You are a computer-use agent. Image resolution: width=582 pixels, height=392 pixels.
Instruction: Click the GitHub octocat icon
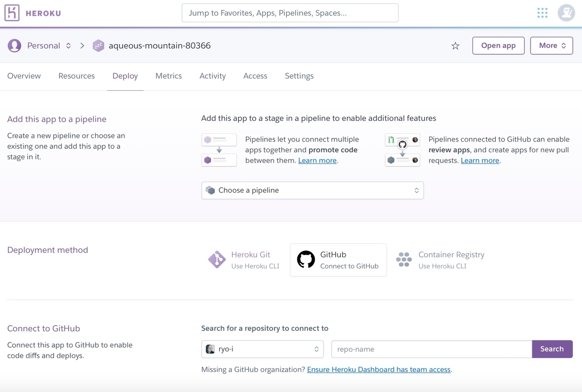click(306, 260)
